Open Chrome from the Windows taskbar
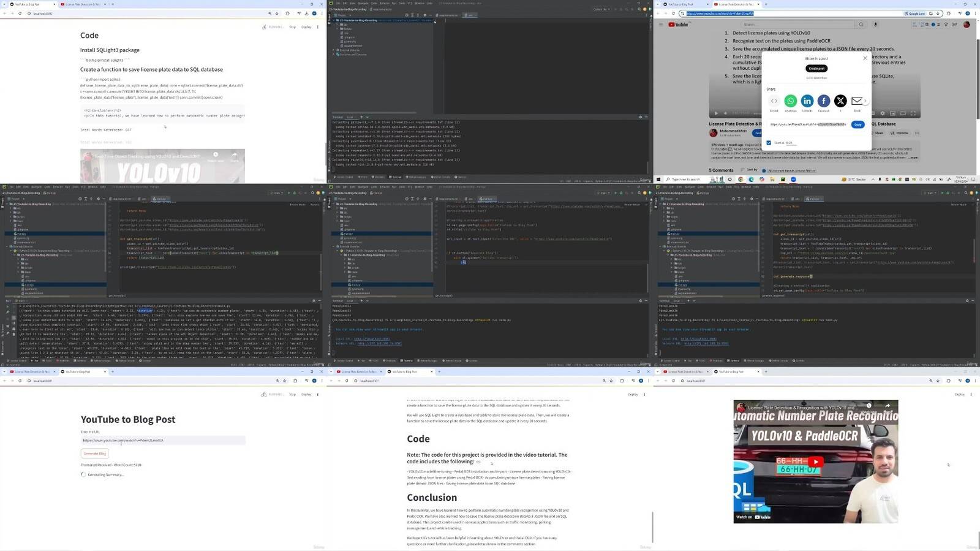Image resolution: width=980 pixels, height=551 pixels. pyautogui.click(x=741, y=180)
